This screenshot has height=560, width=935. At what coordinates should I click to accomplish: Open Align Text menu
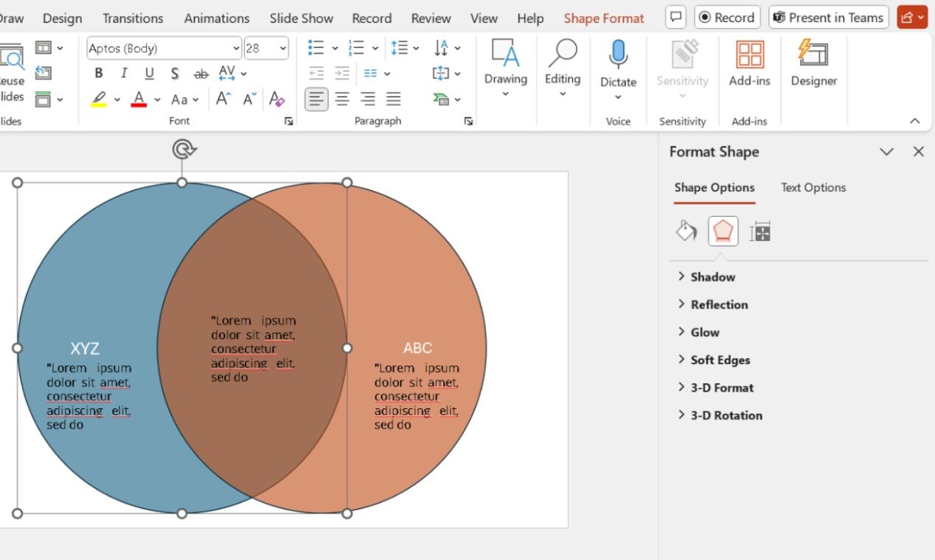pyautogui.click(x=447, y=73)
